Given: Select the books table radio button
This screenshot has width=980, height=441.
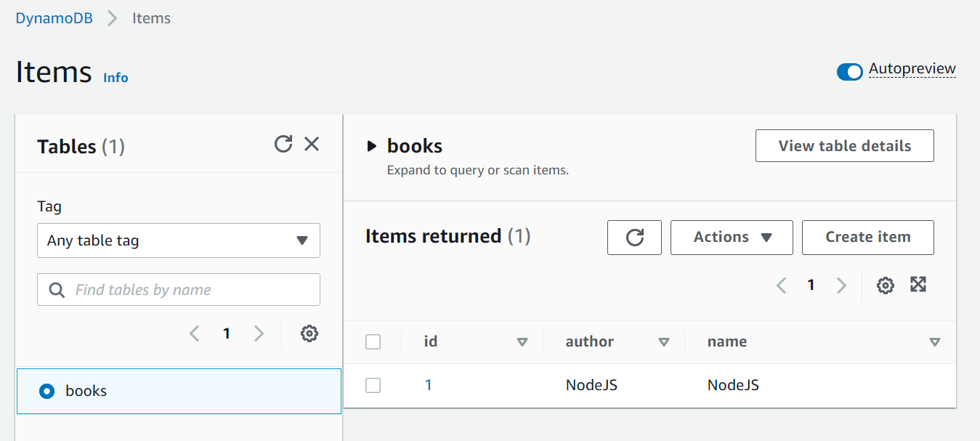Looking at the screenshot, I should pos(46,392).
